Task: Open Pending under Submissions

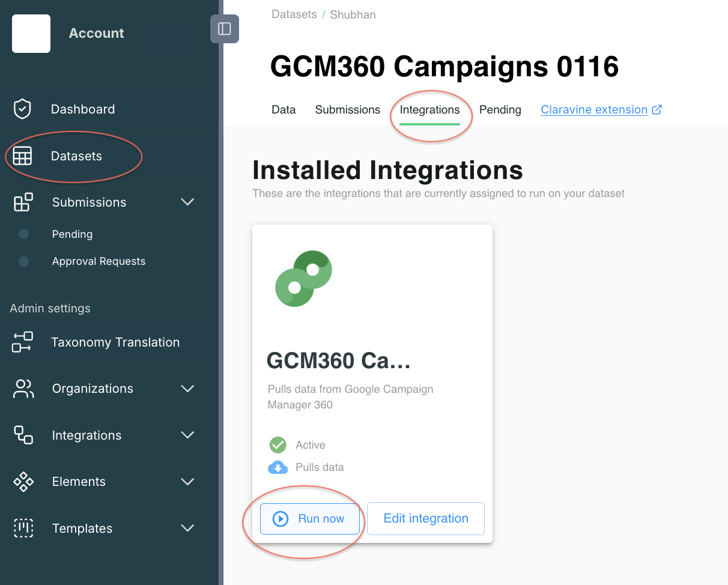Action: tap(72, 234)
